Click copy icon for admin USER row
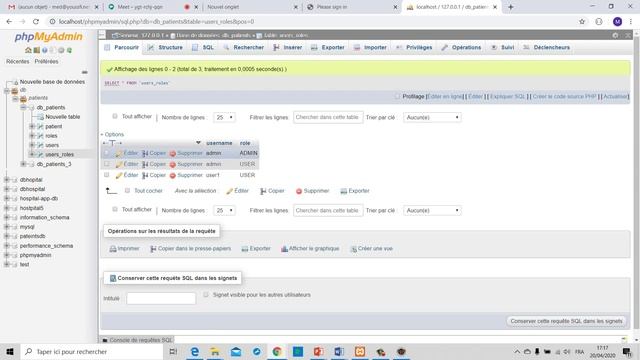This screenshot has width=640, height=360. click(145, 164)
